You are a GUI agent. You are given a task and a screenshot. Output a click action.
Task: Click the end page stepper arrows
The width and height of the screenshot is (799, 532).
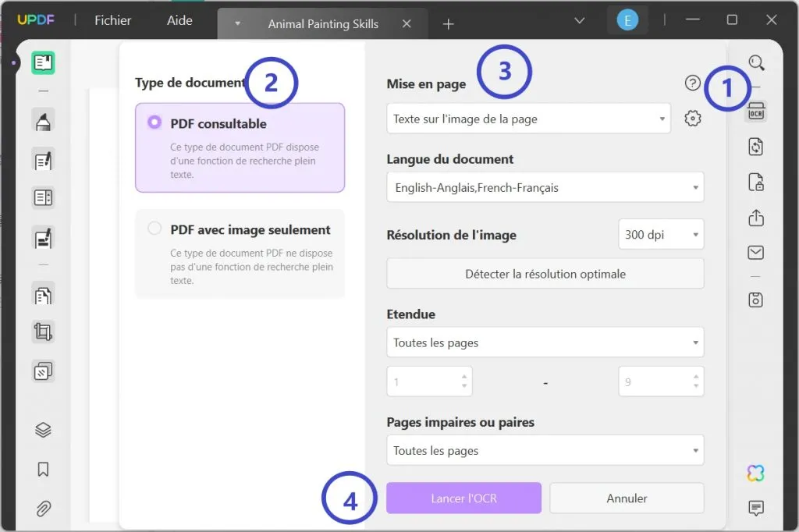click(695, 381)
